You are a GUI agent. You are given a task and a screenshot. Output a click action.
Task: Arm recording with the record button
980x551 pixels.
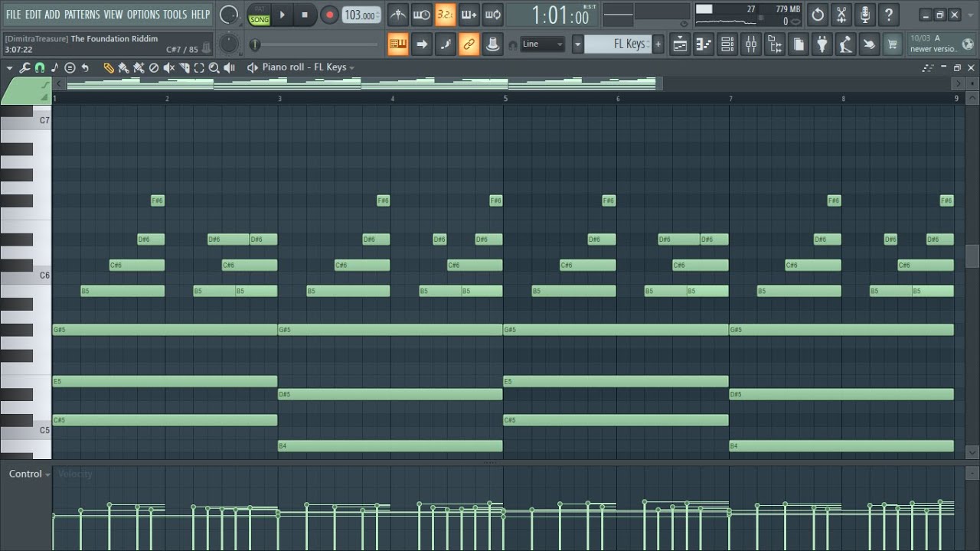pos(329,15)
